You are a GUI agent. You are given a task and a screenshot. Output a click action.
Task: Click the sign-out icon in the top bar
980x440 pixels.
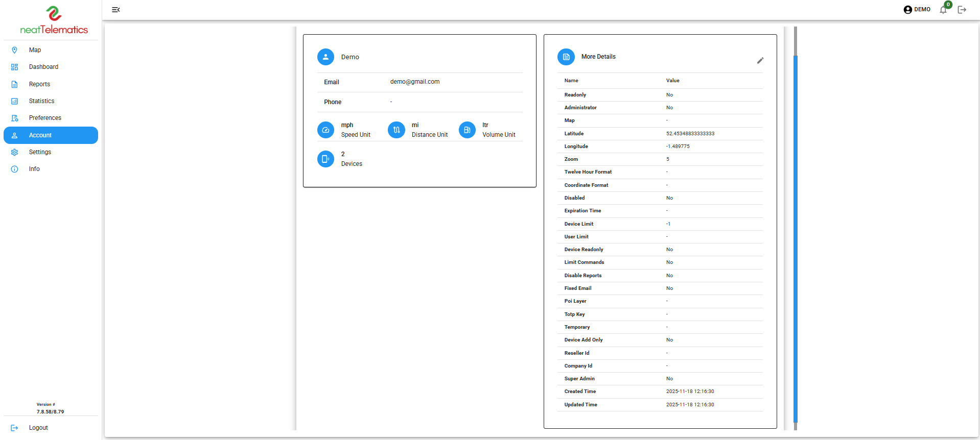pyautogui.click(x=962, y=10)
